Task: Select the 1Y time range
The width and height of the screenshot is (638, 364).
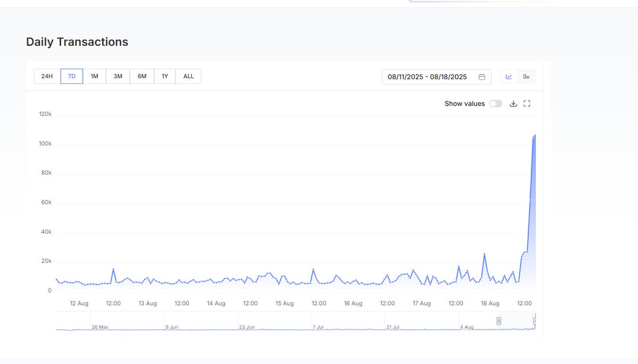Action: point(165,76)
